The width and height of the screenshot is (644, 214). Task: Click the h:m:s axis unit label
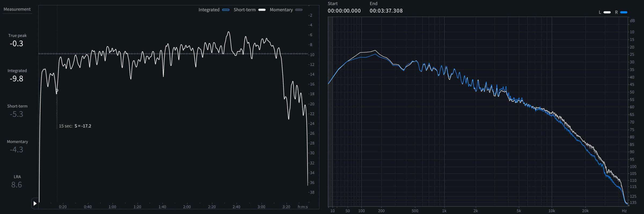pyautogui.click(x=303, y=207)
